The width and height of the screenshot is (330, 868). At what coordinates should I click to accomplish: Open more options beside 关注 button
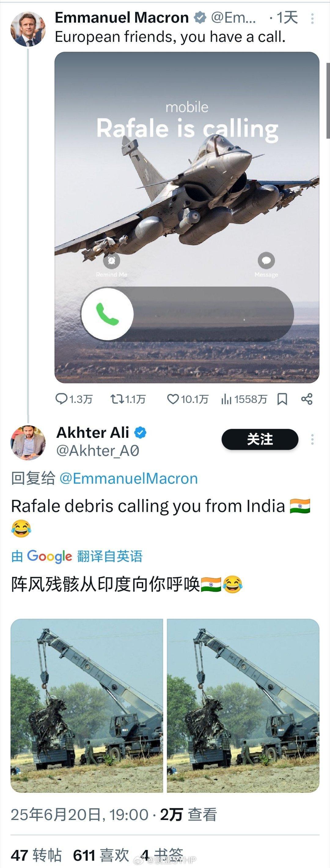313,439
